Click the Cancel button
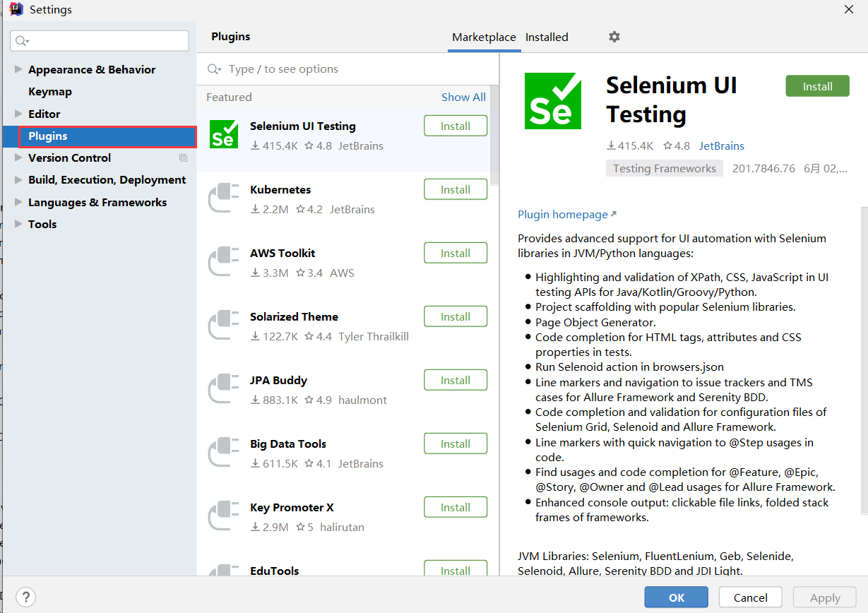Viewport: 868px width, 613px height. [x=750, y=597]
